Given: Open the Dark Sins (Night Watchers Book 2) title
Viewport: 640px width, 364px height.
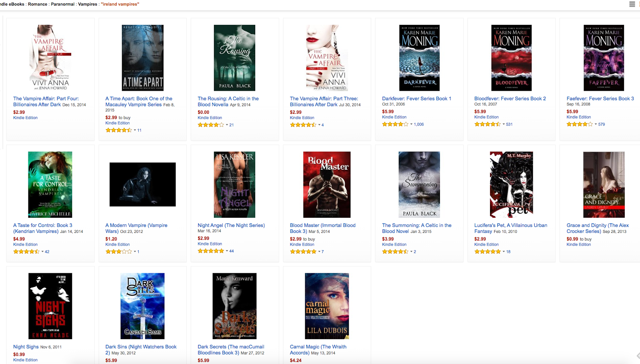Looking at the screenshot, I should tap(141, 350).
